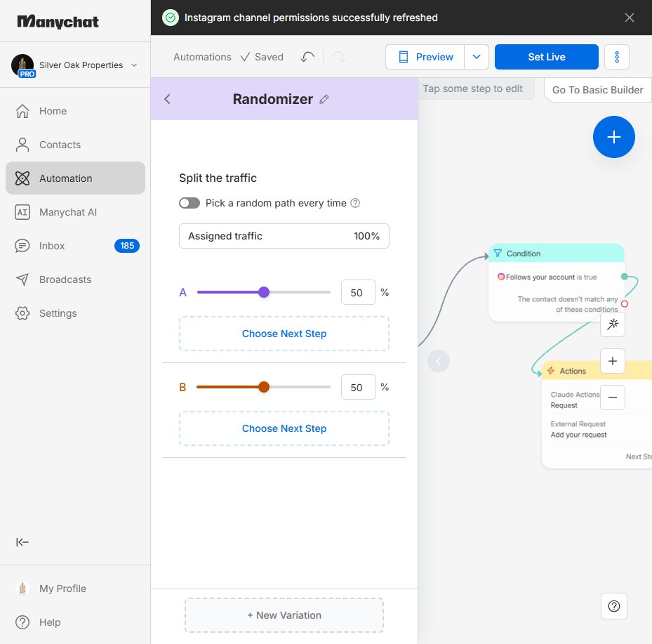Click Go To Basic Builder
The width and height of the screenshot is (652, 644).
pyautogui.click(x=597, y=90)
